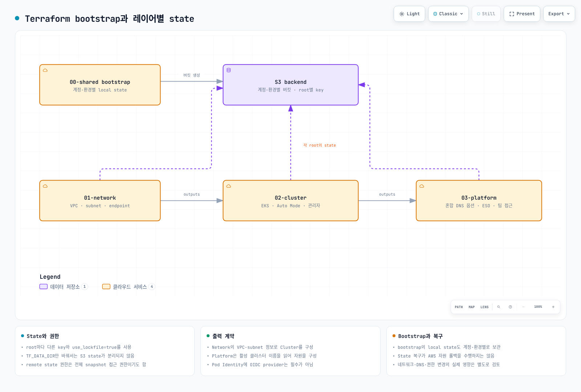
Task: Click the line about use_lockfile=true
Action: [x=79, y=347]
